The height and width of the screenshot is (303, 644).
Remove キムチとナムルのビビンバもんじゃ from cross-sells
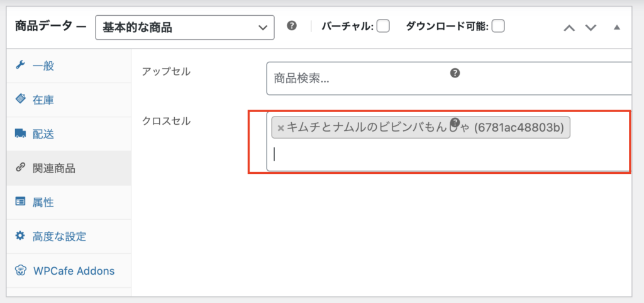tap(280, 128)
